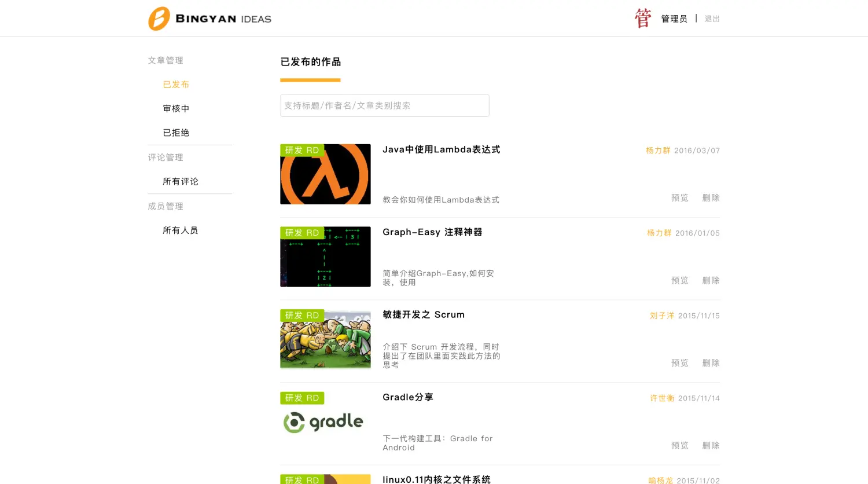The height and width of the screenshot is (484, 868).
Task: Focus the title/author/category search field
Action: click(x=385, y=105)
